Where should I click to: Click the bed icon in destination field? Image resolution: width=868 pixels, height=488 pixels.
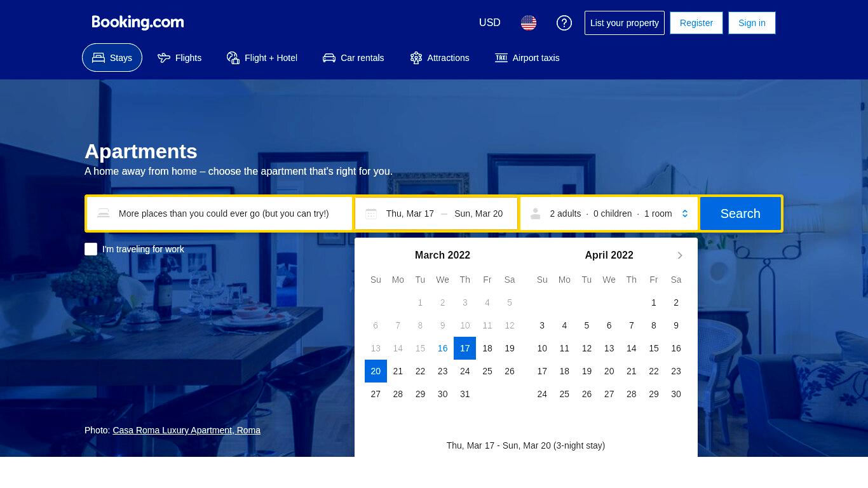pyautogui.click(x=104, y=213)
